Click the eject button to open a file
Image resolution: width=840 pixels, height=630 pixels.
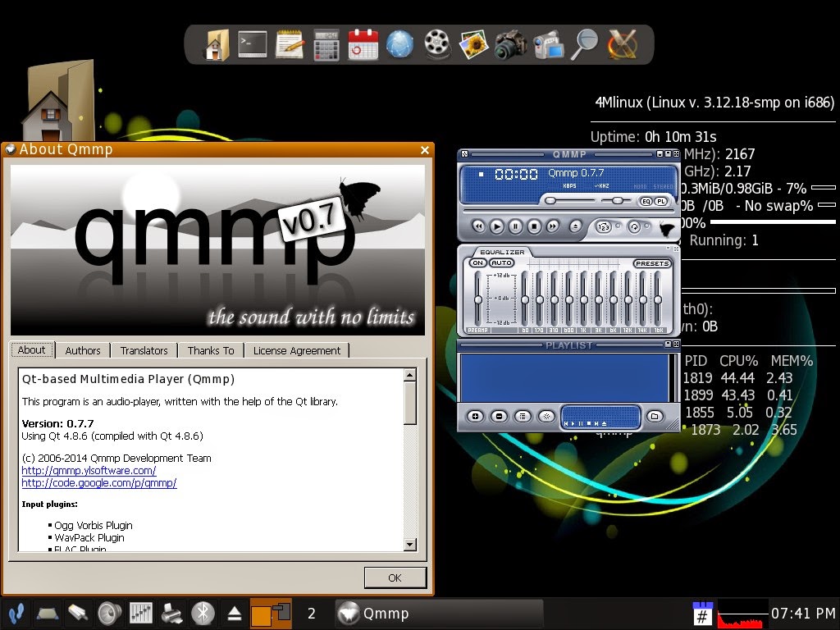[577, 226]
